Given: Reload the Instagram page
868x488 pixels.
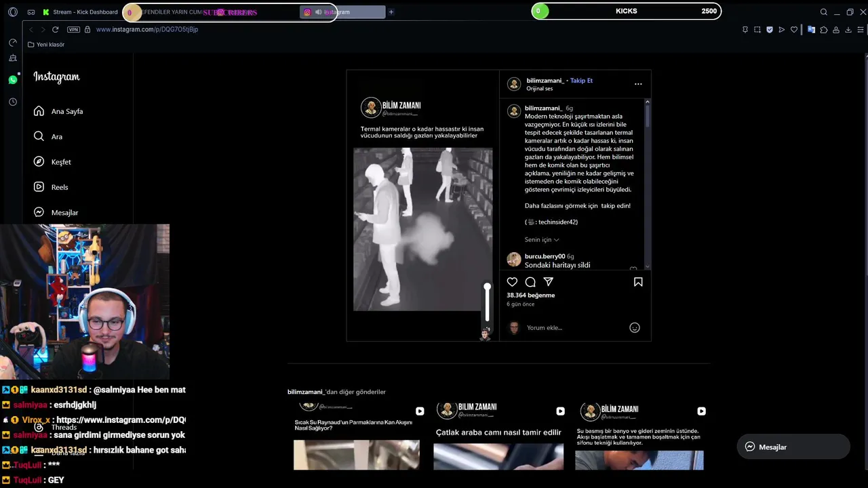Looking at the screenshot, I should point(56,30).
